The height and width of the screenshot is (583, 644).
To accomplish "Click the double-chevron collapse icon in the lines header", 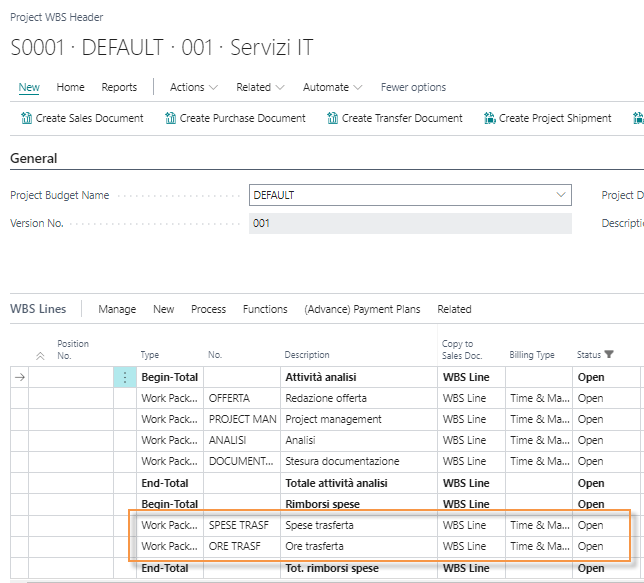I will tap(40, 356).
